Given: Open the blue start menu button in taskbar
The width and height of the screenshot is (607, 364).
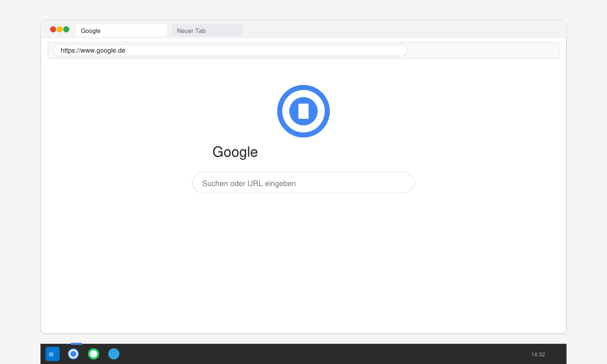Looking at the screenshot, I should [53, 354].
